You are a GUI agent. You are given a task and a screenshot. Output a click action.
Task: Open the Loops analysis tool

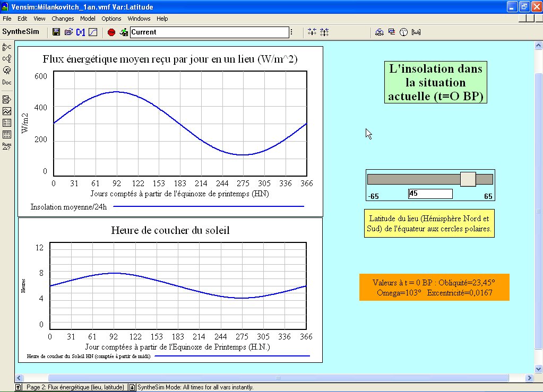coord(7,70)
